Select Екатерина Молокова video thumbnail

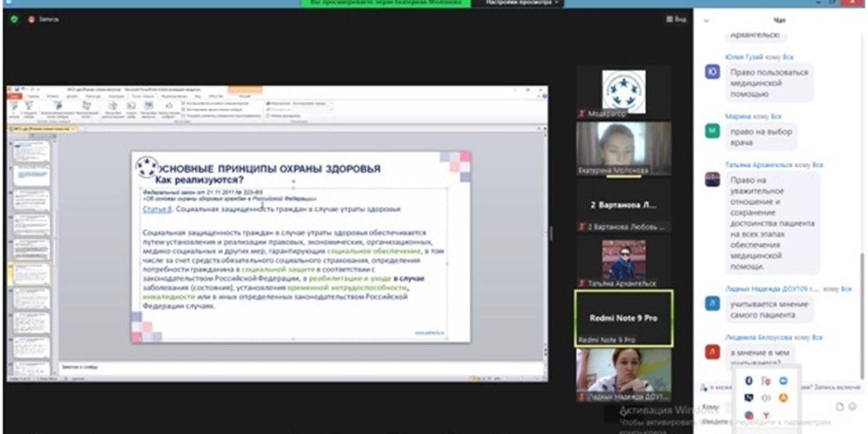(623, 148)
